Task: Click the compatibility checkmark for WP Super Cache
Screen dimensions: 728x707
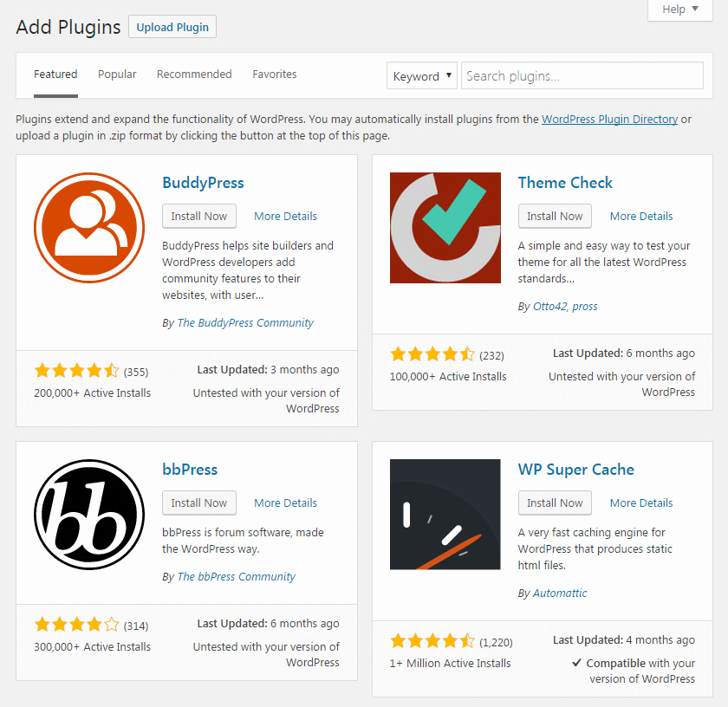Action: (577, 662)
